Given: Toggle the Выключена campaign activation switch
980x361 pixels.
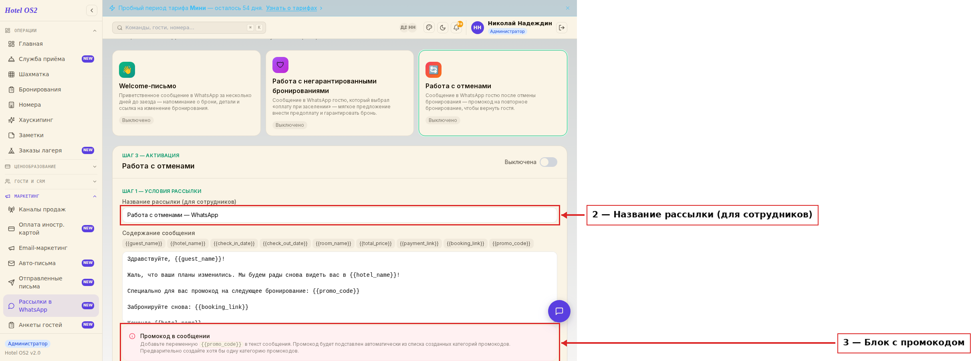Looking at the screenshot, I should (548, 162).
